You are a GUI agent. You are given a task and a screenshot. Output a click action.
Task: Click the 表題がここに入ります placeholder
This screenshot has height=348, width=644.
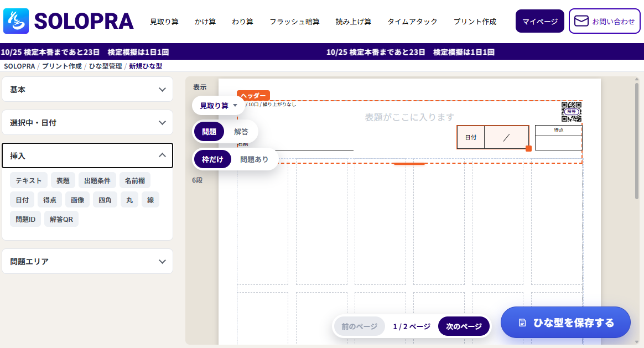[409, 117]
